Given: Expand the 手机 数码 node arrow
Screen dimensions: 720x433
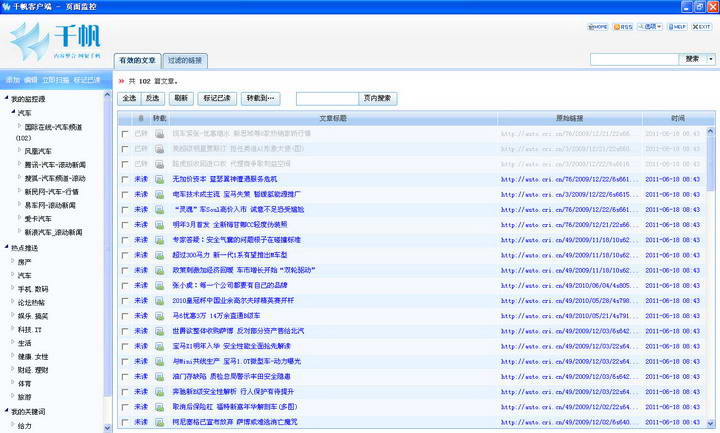Looking at the screenshot, I should coord(13,288).
